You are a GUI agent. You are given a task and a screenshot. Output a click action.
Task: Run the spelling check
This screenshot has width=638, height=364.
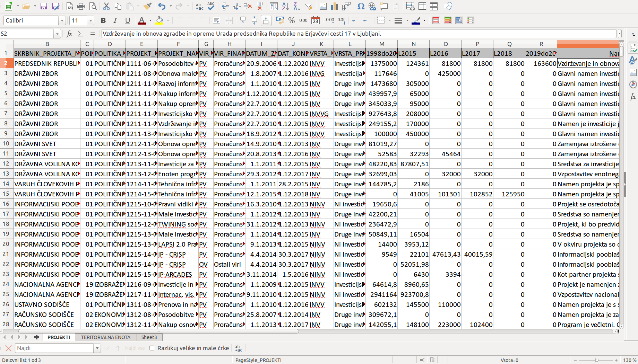pyautogui.click(x=211, y=6)
